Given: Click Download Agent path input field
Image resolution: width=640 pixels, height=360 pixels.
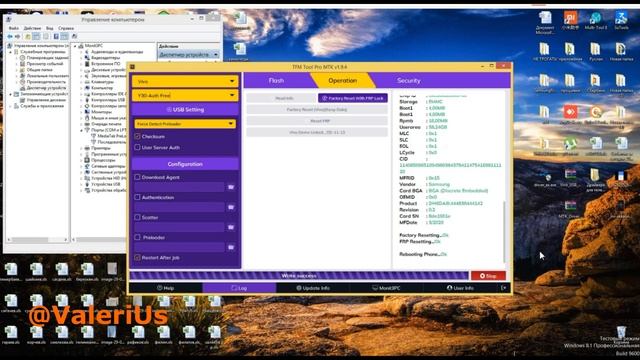Looking at the screenshot, I should [x=180, y=187].
